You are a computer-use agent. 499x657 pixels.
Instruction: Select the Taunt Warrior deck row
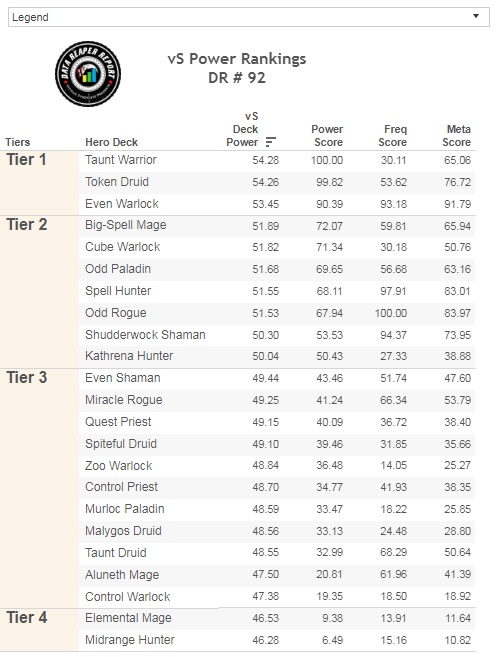click(277, 160)
